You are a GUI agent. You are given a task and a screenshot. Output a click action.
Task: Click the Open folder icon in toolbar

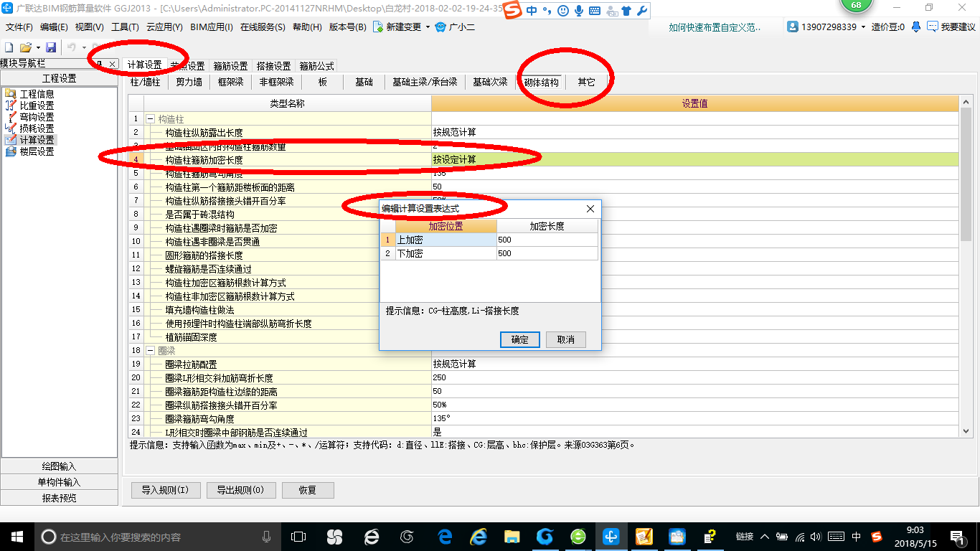[x=26, y=47]
